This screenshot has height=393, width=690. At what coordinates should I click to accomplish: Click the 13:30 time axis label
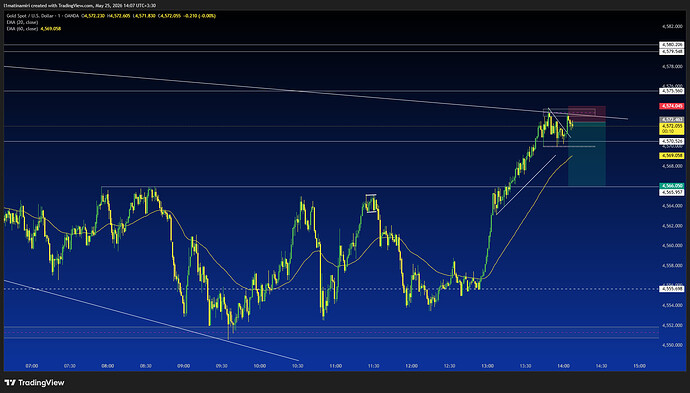pyautogui.click(x=525, y=366)
